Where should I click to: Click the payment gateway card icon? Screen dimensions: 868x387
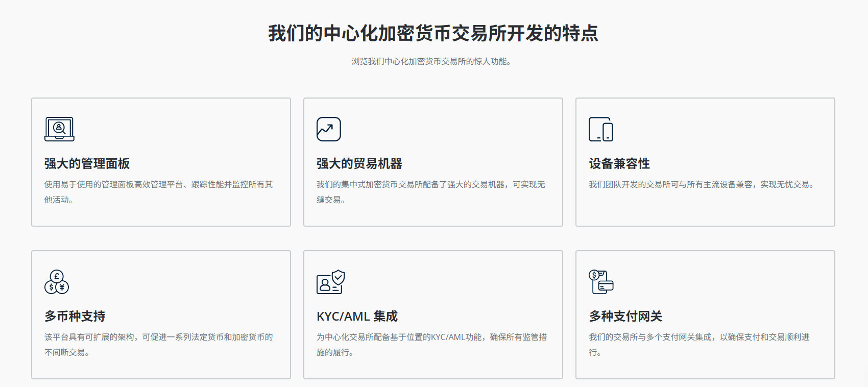(x=601, y=282)
